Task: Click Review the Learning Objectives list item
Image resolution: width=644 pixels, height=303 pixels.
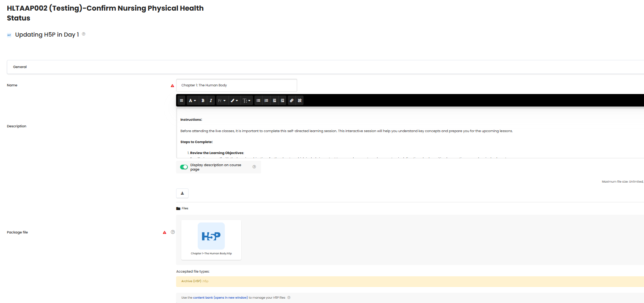Action: coord(217,153)
